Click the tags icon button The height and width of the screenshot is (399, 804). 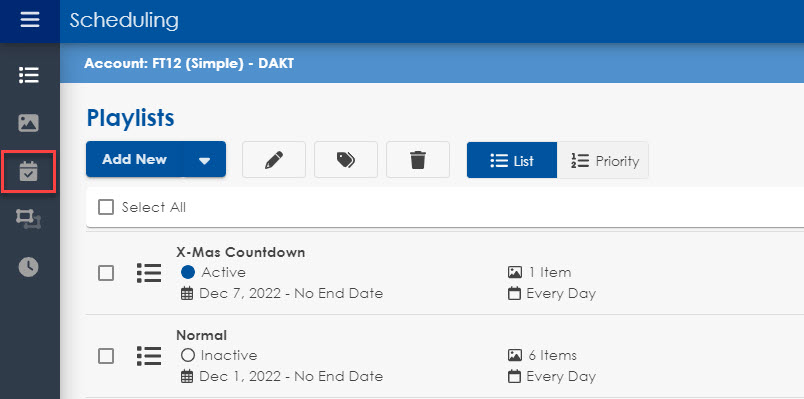[346, 160]
